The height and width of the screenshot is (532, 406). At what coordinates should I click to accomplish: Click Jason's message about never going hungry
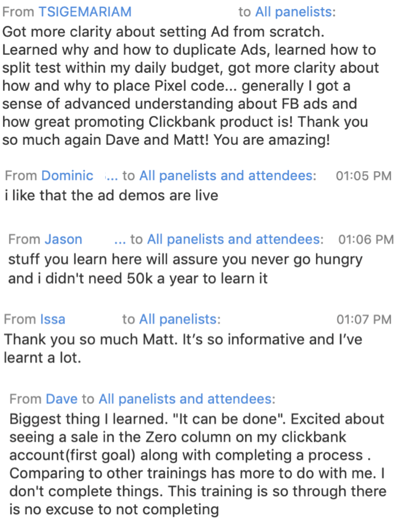[x=185, y=269]
